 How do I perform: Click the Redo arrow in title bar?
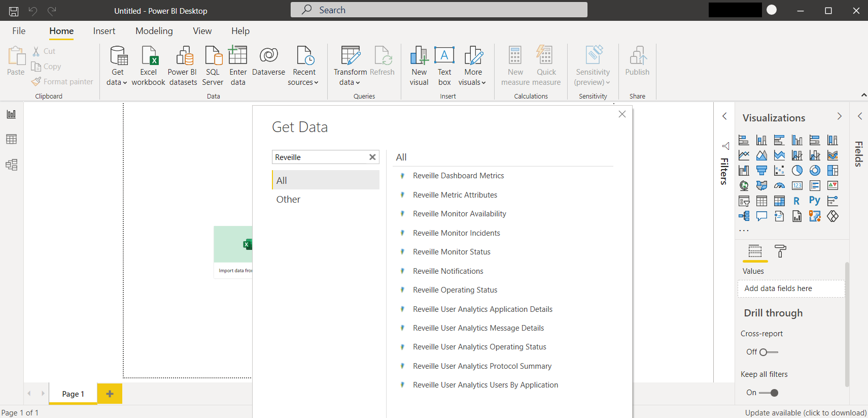[x=52, y=11]
